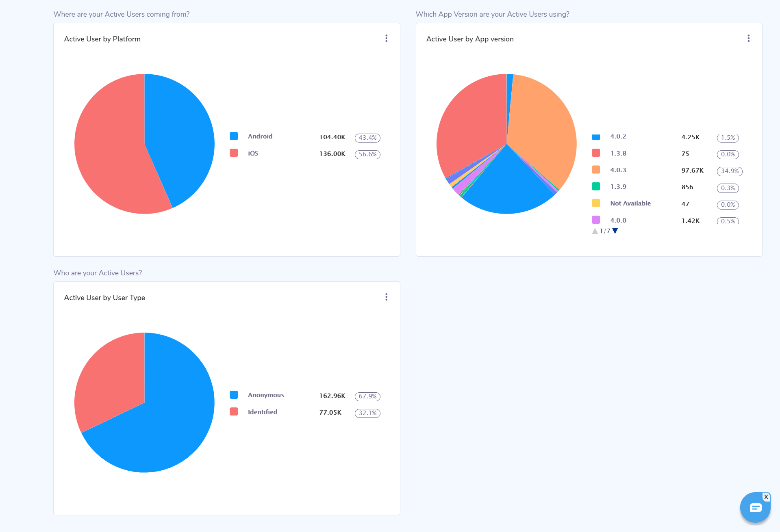Click the 43.4% Android percentage badge
Viewport: 780px width, 532px height.
click(367, 138)
